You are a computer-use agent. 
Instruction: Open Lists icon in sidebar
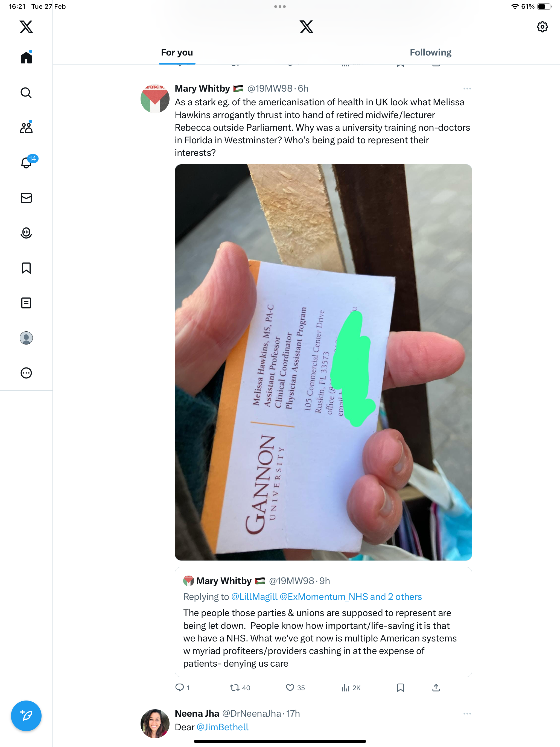(26, 303)
